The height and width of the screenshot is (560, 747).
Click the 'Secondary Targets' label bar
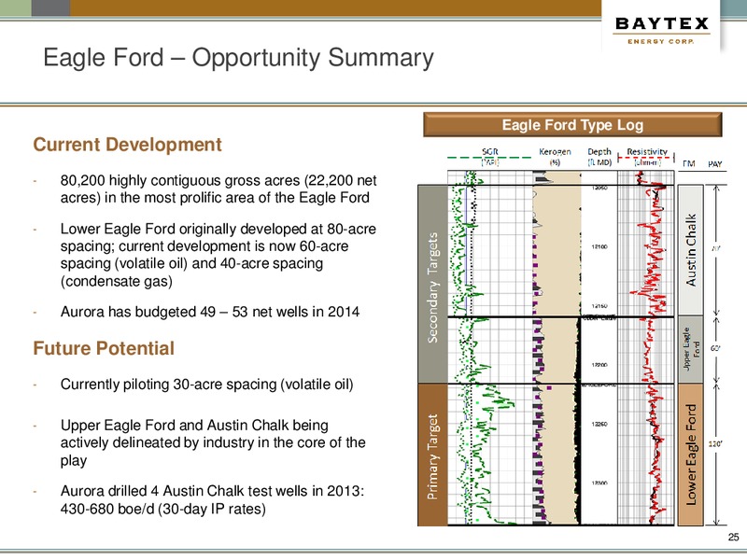click(432, 285)
